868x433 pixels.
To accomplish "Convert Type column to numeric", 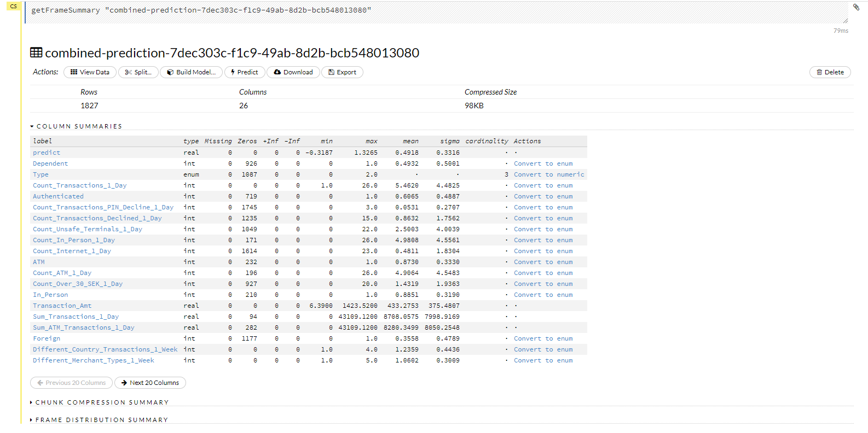I will 549,174.
